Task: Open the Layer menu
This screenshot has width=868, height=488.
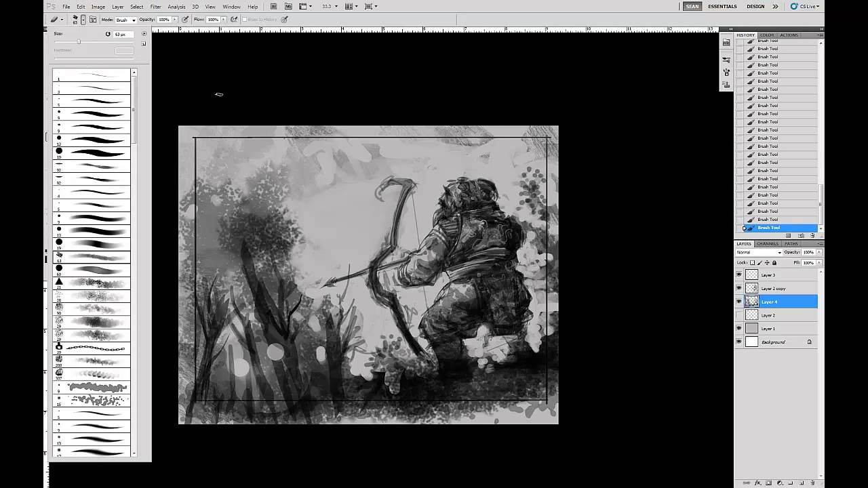Action: pos(118,7)
